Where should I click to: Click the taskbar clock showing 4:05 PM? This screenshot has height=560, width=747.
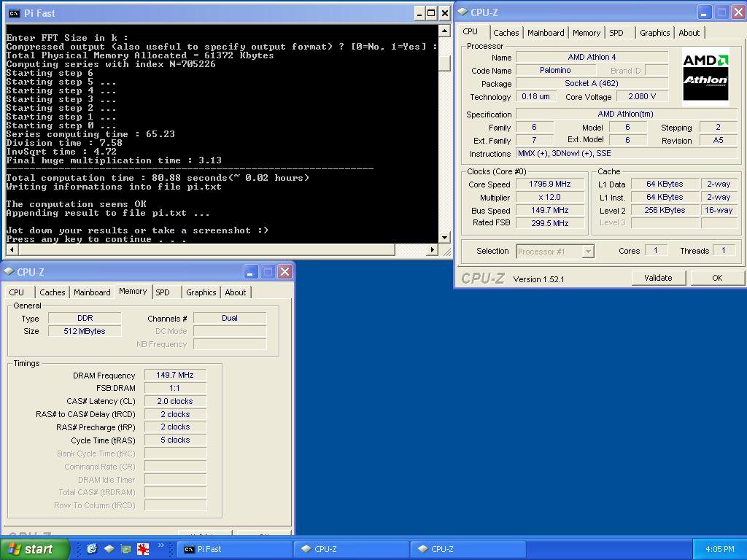[720, 549]
